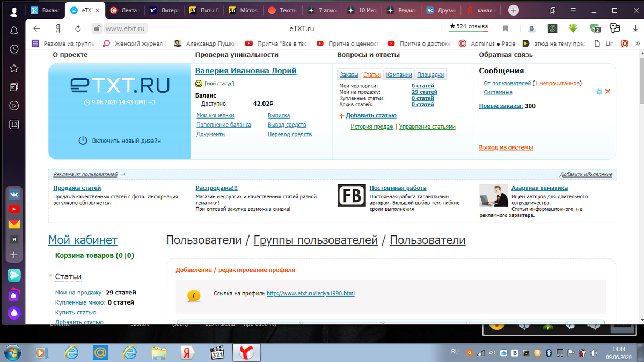The height and width of the screenshot is (362, 644).
Task: Click the Protect shield extension icon
Action: [594, 28]
